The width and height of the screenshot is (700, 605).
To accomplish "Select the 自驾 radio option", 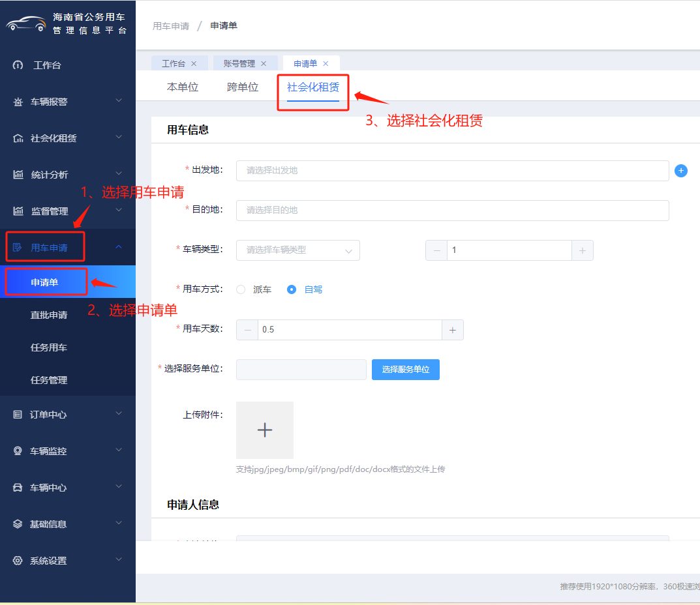I will (292, 289).
